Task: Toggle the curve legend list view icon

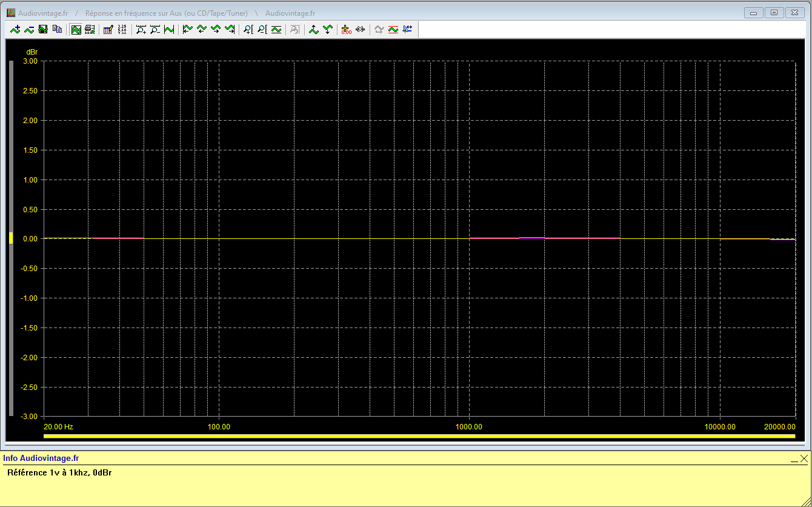Action: pos(90,29)
